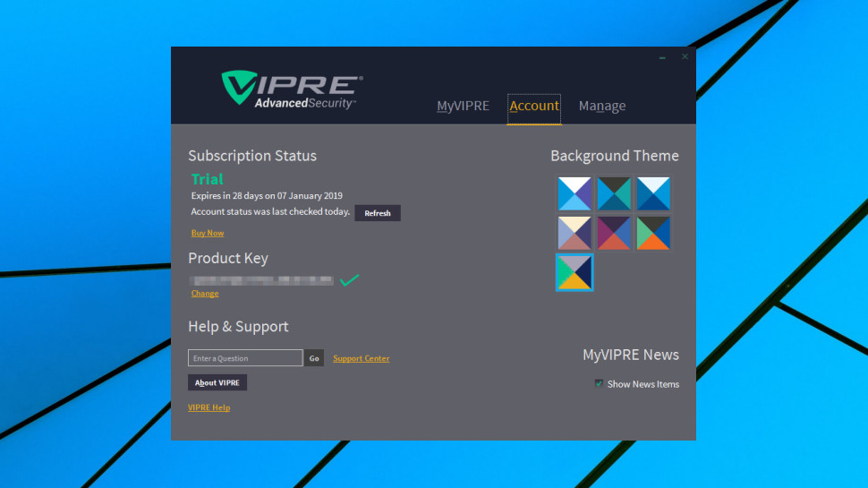Choose the navy and pale blue theme
Image resolution: width=868 pixels, height=488 pixels.
[x=653, y=194]
